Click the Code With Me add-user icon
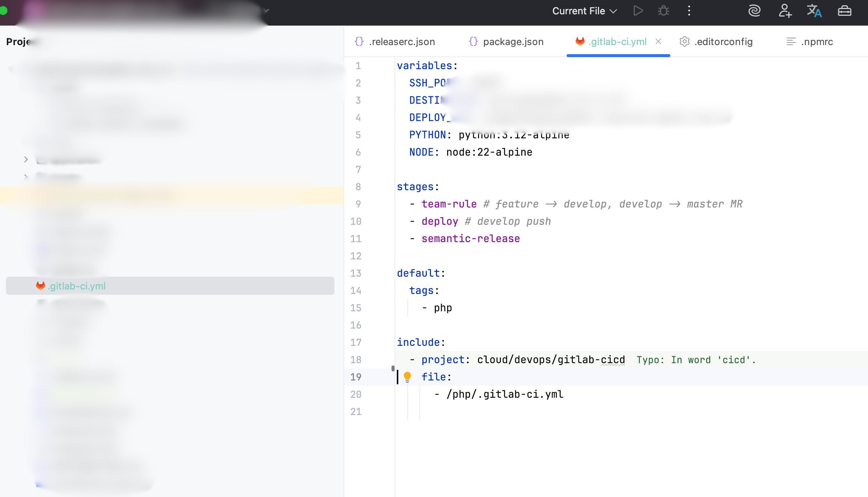The image size is (868, 497). 785,11
